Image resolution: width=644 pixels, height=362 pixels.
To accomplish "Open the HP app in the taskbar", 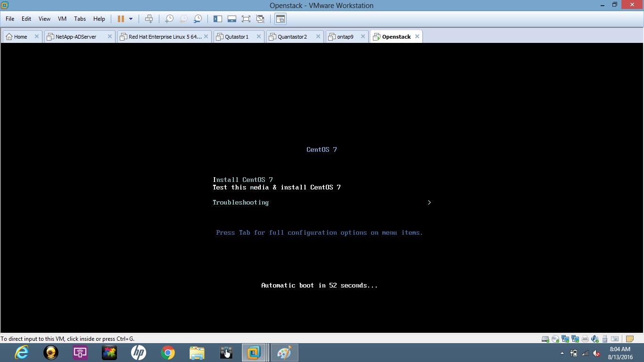I will [x=138, y=353].
